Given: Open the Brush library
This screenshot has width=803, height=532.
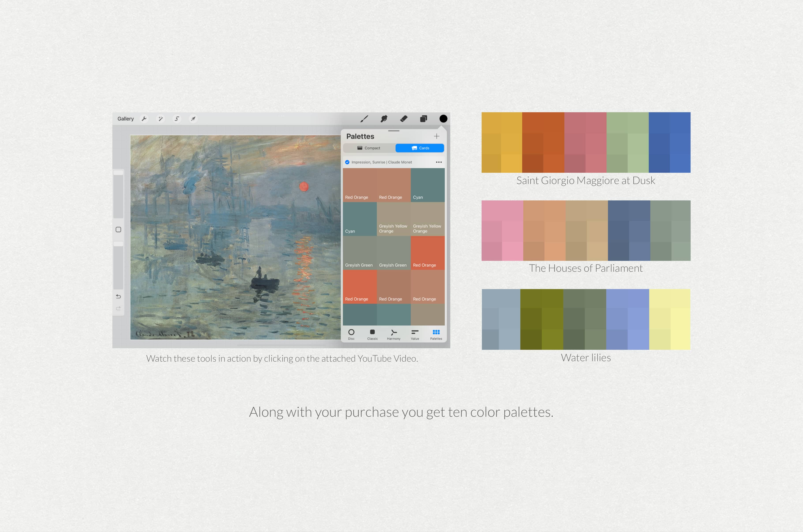Looking at the screenshot, I should click(x=364, y=119).
